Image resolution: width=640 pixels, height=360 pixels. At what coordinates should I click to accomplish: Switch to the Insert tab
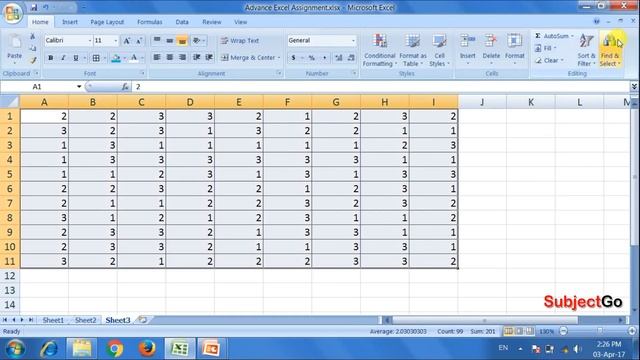point(70,22)
